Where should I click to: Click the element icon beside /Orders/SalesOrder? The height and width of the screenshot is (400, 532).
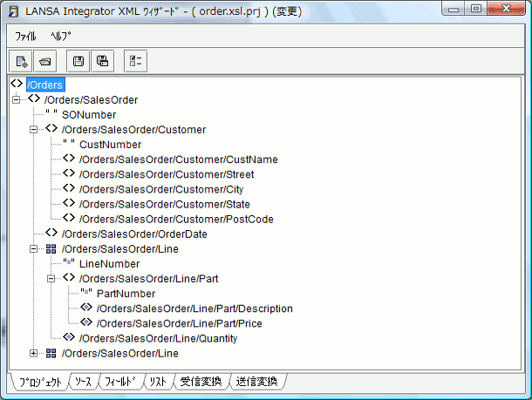pos(34,98)
